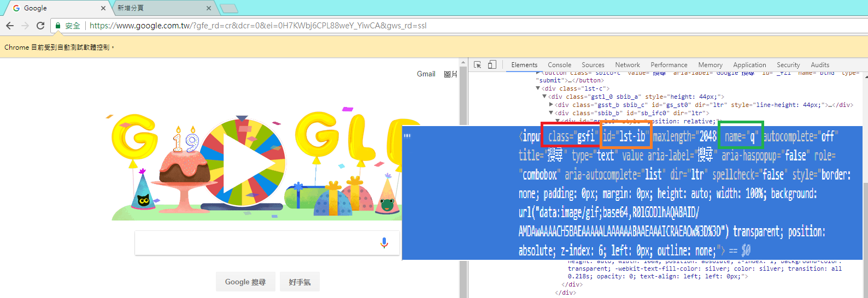Open a new tab with the new-tab button

(228, 8)
